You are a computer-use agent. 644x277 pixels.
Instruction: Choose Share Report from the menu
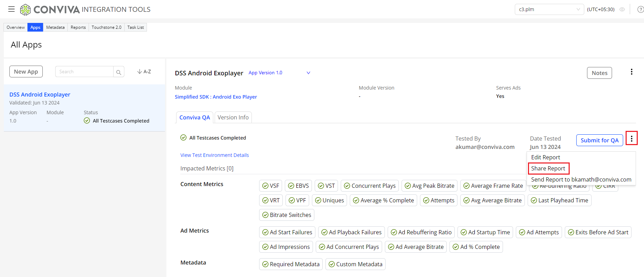pos(548,168)
